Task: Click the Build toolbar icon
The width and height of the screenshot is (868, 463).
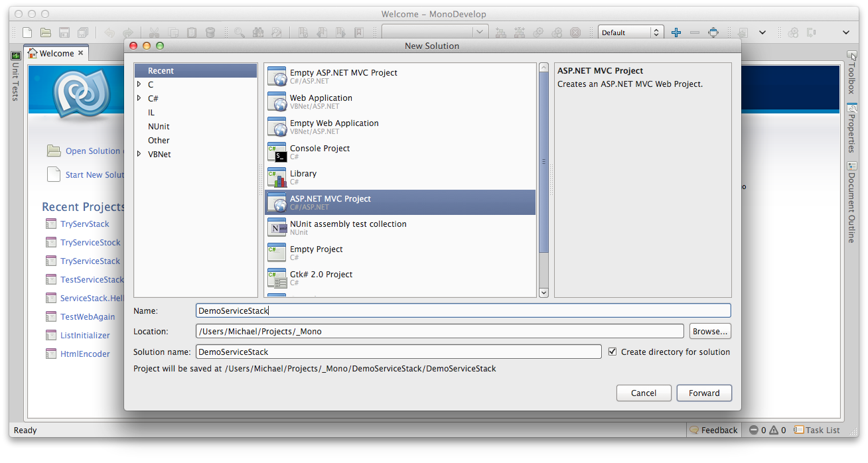Action: point(501,33)
